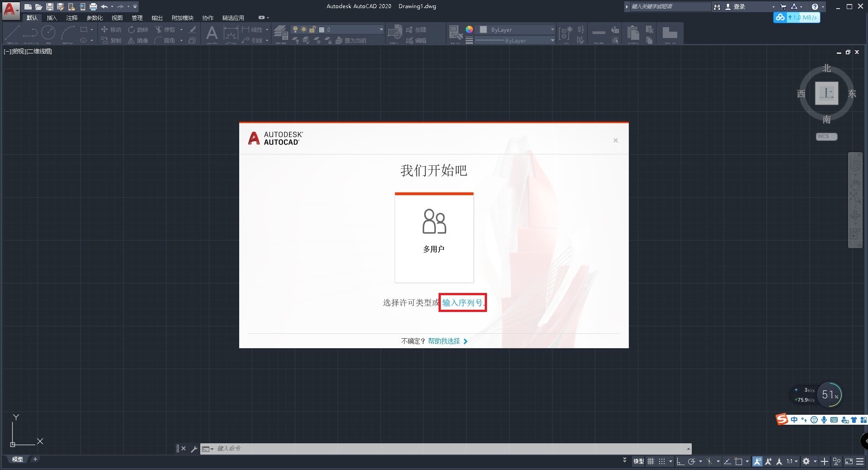The width and height of the screenshot is (868, 470).
Task: Toggle object snap tracking in status bar
Action: point(728,461)
